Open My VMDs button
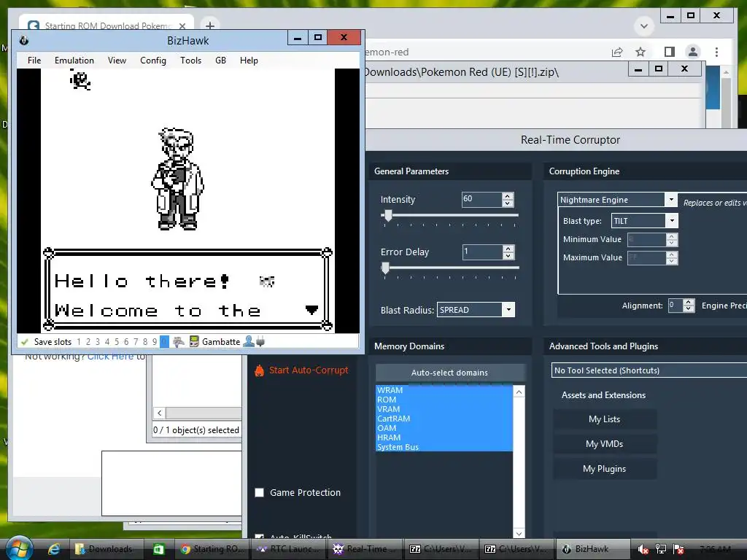This screenshot has height=560, width=747. point(605,444)
